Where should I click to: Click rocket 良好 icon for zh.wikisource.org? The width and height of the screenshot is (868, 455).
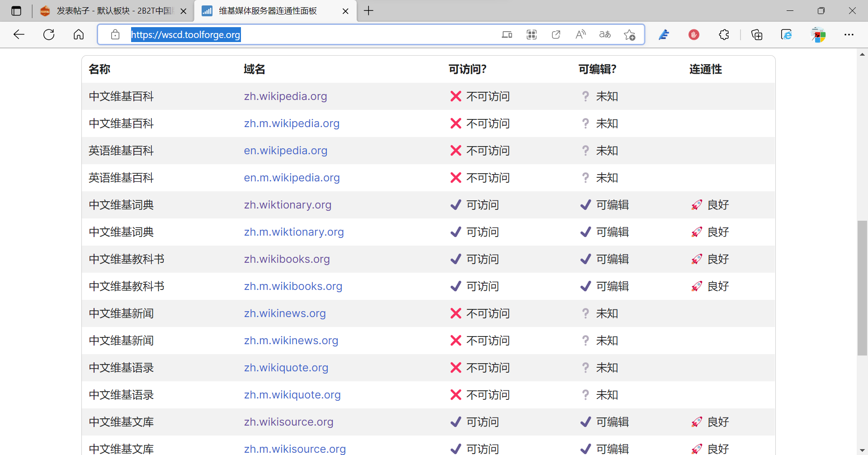[697, 422]
